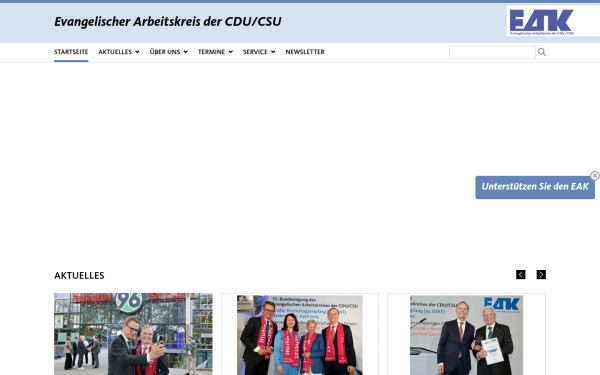This screenshot has width=600, height=375.
Task: Go to previous Aktuelles slide arrow
Action: (520, 274)
